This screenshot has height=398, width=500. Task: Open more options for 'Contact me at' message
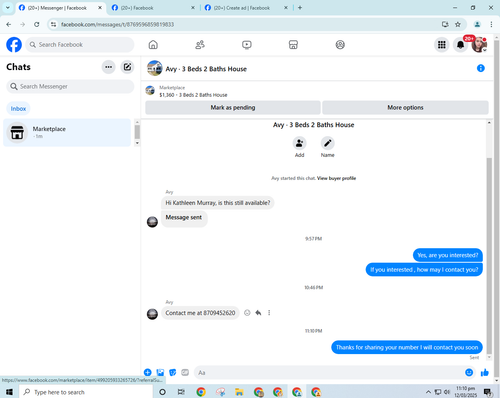click(x=269, y=313)
